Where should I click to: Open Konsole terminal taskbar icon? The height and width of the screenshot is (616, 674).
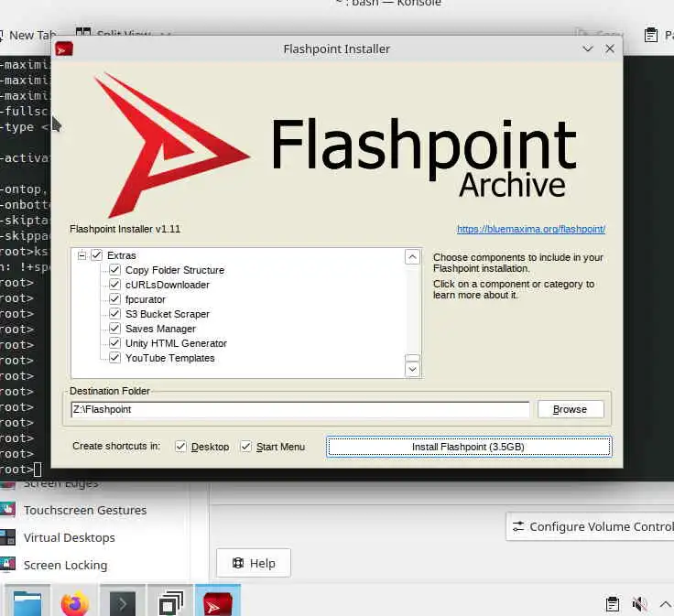(123, 603)
